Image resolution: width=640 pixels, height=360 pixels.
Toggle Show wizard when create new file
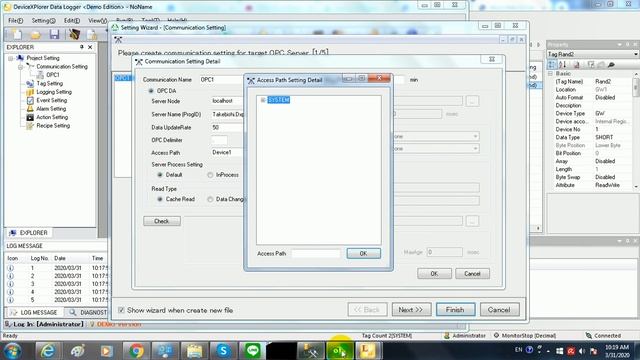(x=121, y=310)
